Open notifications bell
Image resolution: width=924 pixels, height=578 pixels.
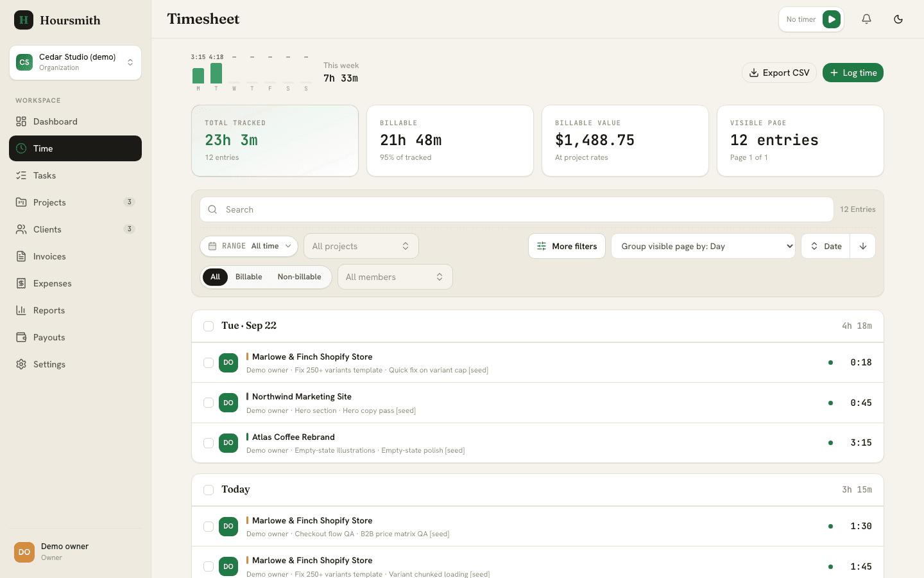[x=866, y=19]
